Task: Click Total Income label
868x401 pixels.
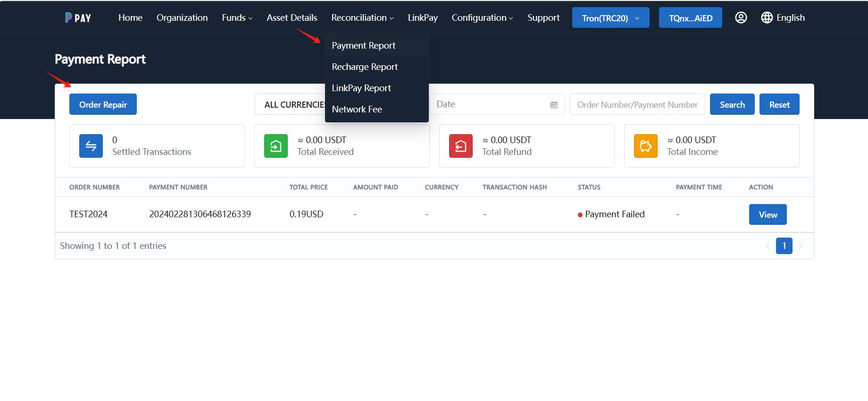Action: click(x=693, y=152)
